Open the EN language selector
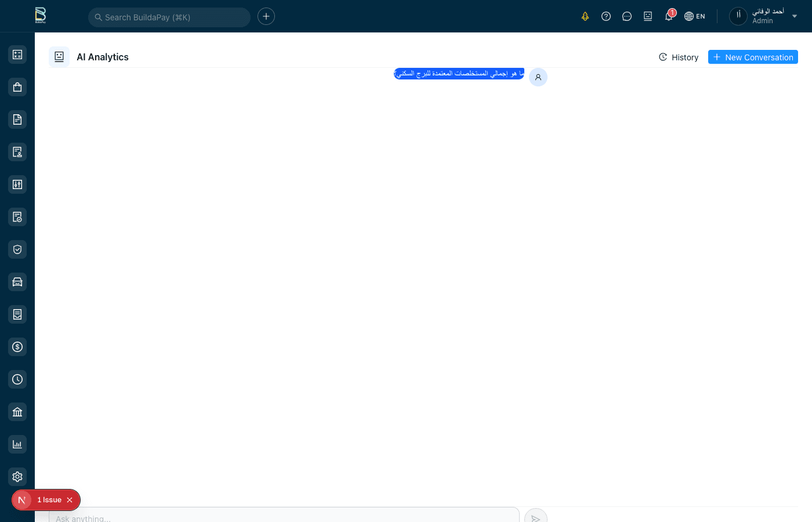 pyautogui.click(x=694, y=16)
